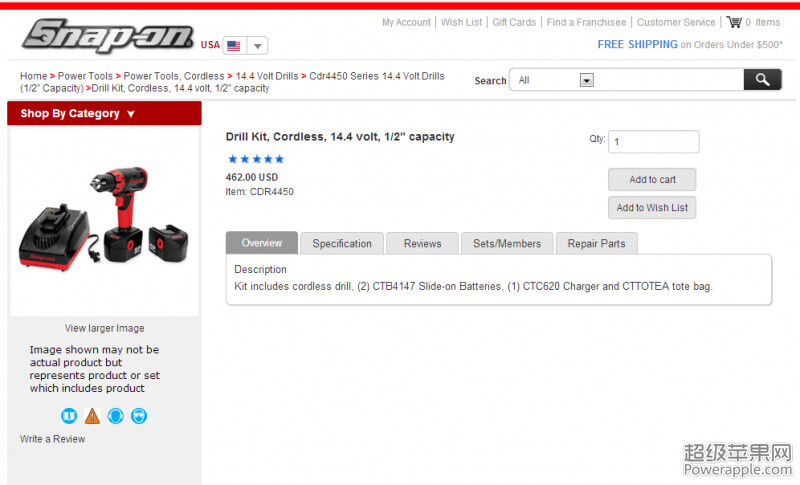Open Power Tools breadcrumb

85,76
